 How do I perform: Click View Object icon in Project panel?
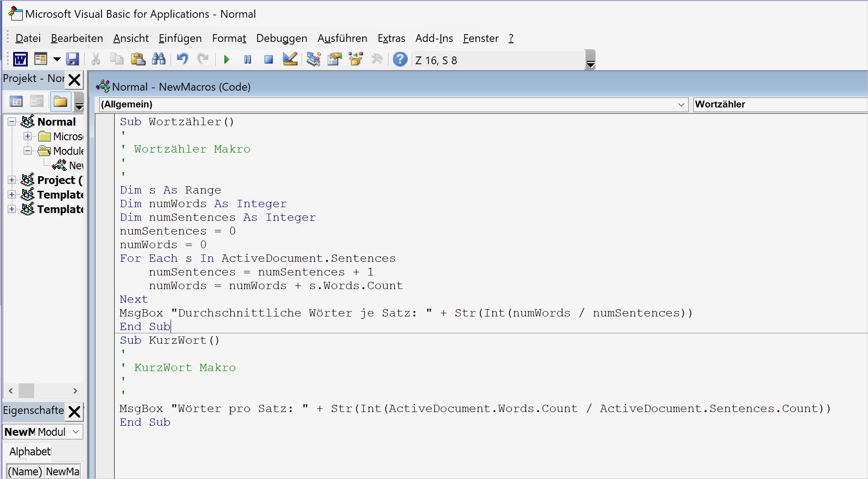[37, 102]
